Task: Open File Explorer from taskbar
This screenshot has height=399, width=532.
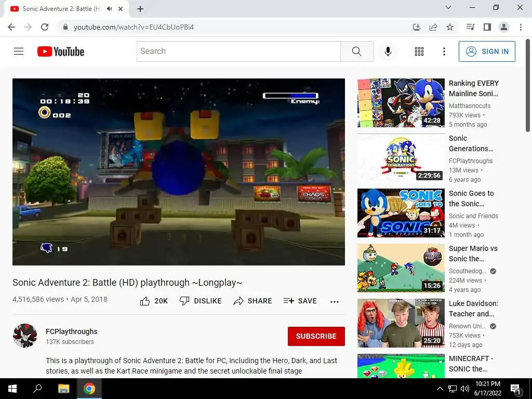Action: click(63, 389)
